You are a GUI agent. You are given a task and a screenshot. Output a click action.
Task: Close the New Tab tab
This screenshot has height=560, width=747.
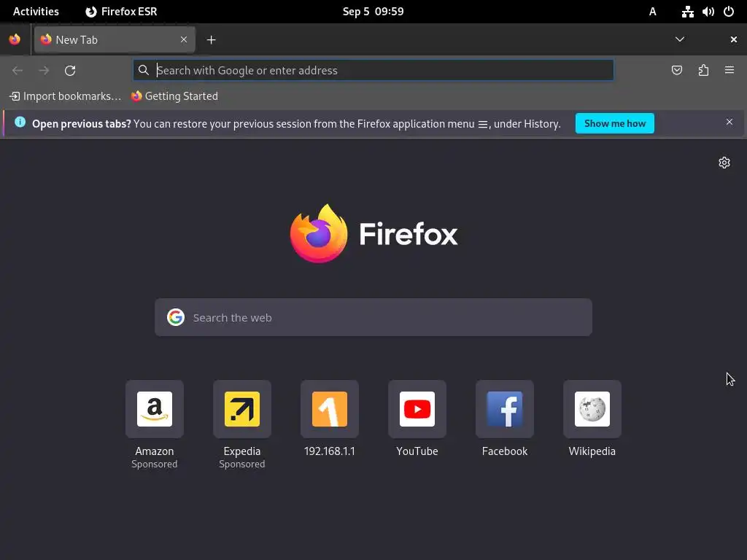pyautogui.click(x=183, y=39)
